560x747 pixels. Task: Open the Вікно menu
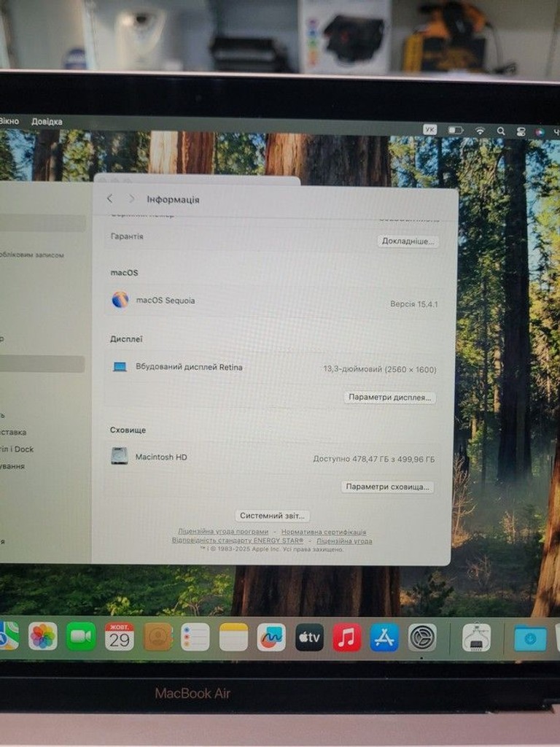pyautogui.click(x=9, y=121)
